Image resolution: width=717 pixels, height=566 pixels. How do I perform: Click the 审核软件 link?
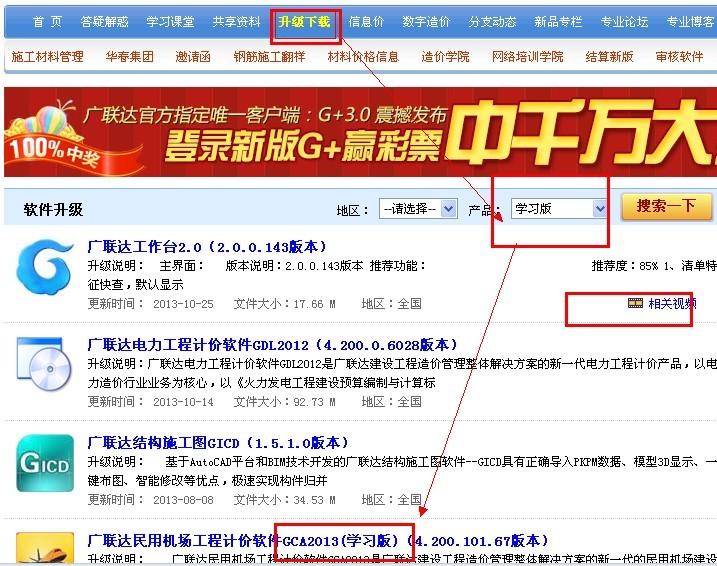click(x=679, y=57)
